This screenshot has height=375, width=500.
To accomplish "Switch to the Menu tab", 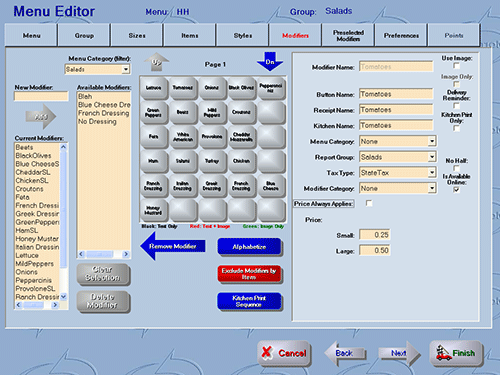I will click(x=31, y=35).
